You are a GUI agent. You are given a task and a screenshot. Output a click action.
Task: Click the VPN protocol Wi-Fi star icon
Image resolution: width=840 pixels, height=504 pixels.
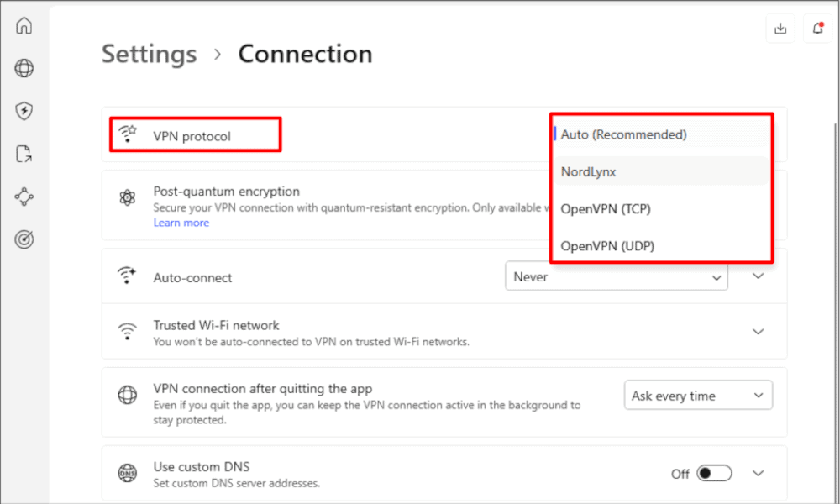[128, 134]
